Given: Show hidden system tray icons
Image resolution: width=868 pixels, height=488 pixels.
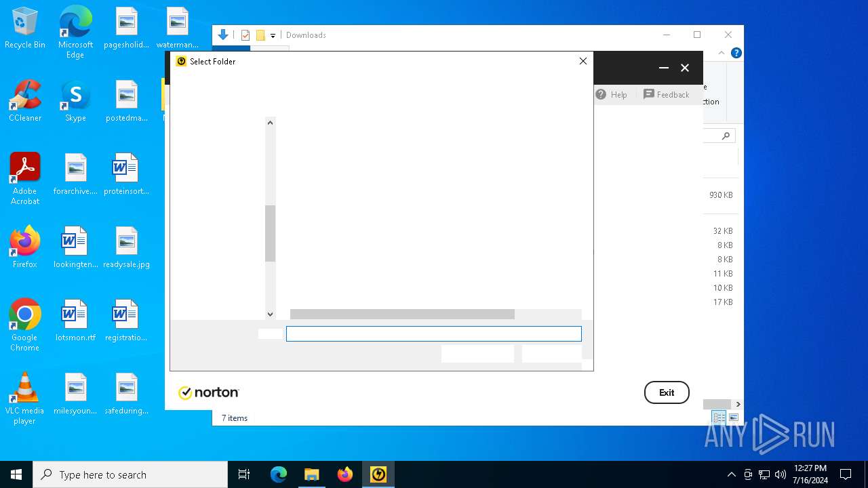Looking at the screenshot, I should point(731,474).
